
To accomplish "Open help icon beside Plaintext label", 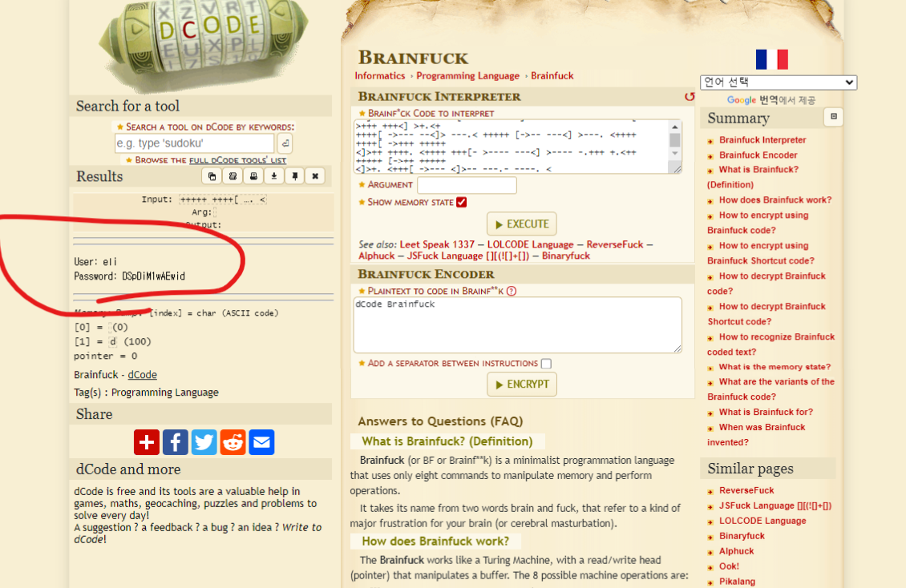I will [512, 291].
